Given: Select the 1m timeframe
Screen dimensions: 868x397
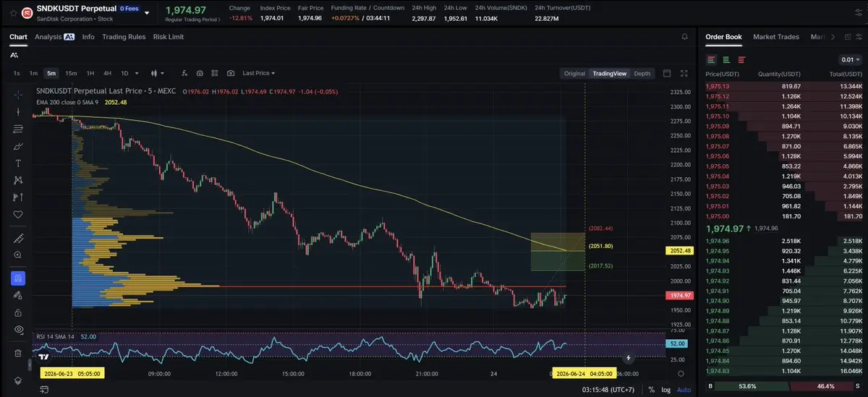Looking at the screenshot, I should [33, 73].
